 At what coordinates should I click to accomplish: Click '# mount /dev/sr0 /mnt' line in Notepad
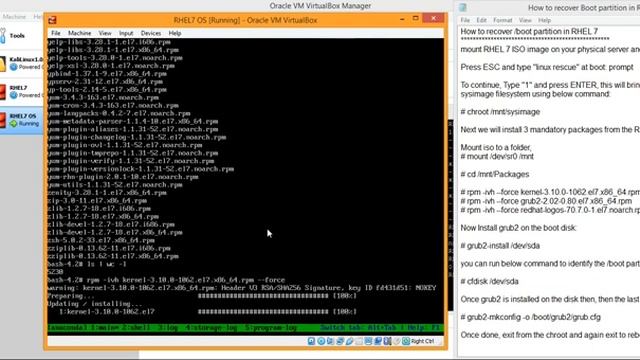click(x=497, y=156)
